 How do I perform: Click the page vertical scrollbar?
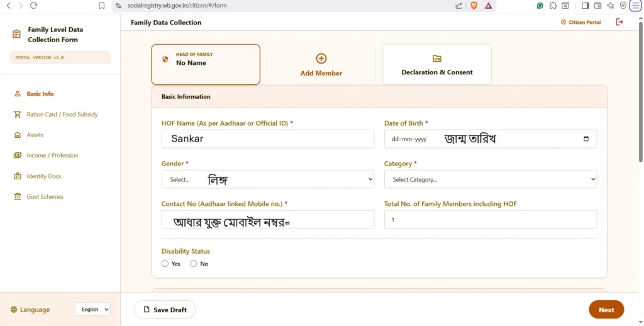(641, 91)
